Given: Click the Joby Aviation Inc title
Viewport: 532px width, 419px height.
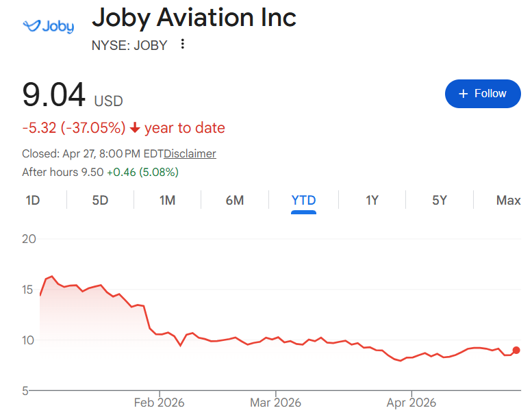Looking at the screenshot, I should click(194, 17).
